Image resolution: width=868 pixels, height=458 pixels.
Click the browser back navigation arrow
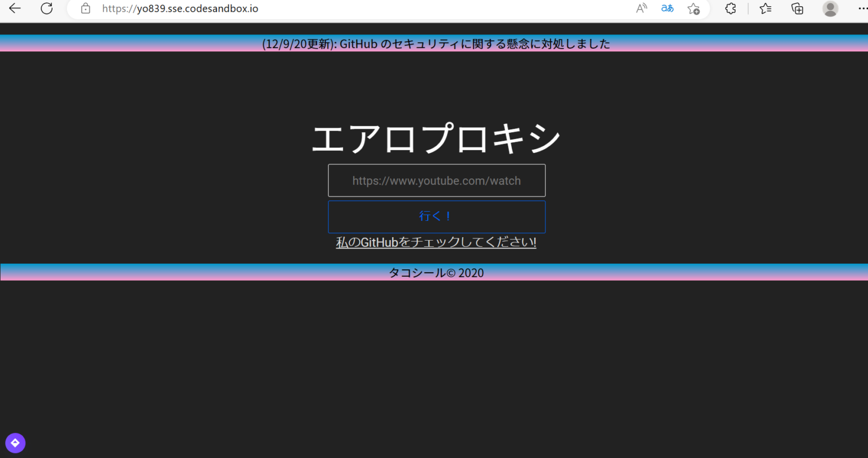tap(15, 8)
